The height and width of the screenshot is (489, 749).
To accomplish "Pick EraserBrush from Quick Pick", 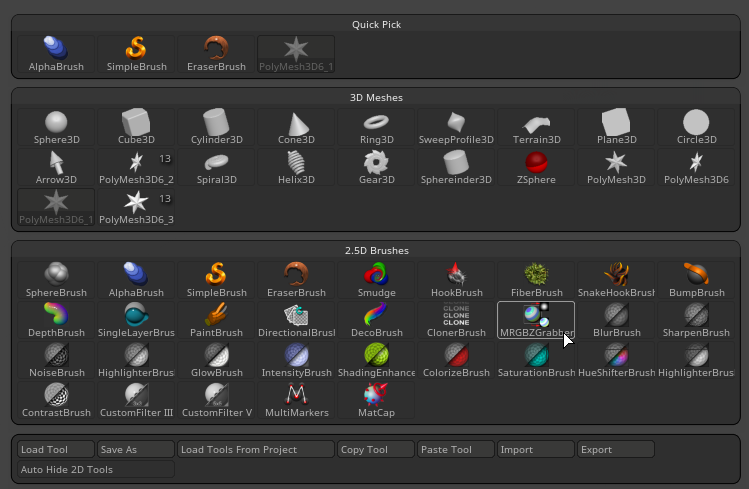I will click(x=216, y=54).
